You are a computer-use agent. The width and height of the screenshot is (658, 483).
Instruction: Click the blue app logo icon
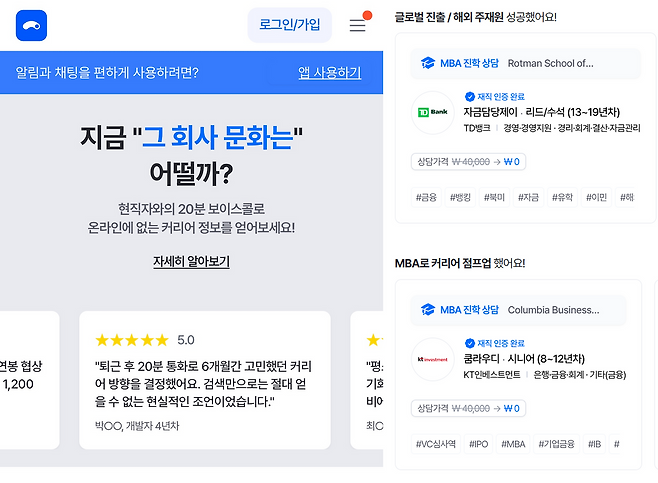tap(32, 25)
